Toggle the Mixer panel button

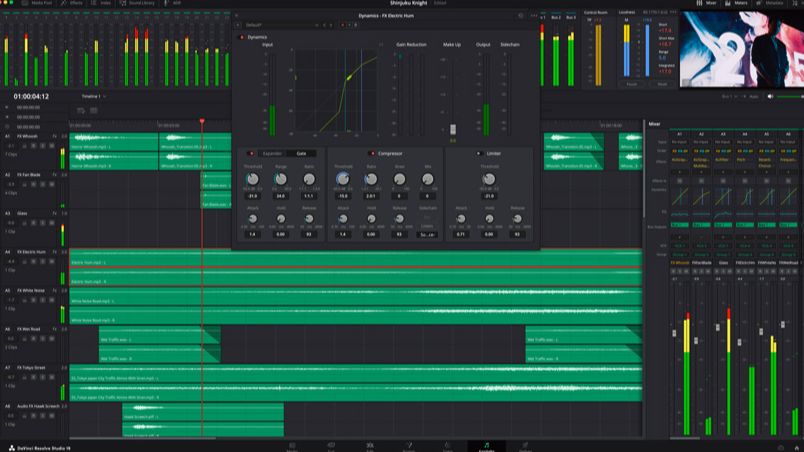coord(707,4)
